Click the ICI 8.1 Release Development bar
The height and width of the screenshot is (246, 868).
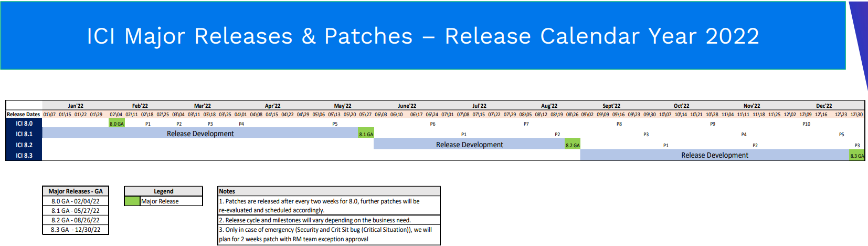pos(200,134)
